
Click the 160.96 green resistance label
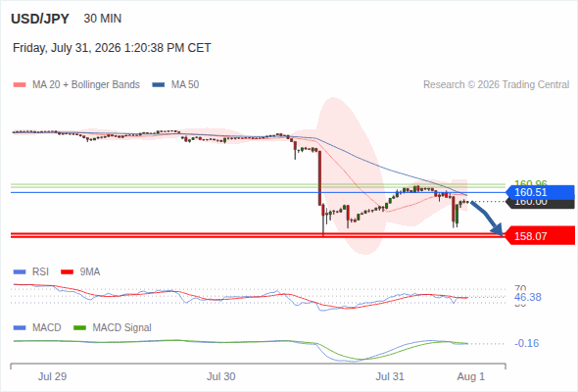[x=530, y=183]
